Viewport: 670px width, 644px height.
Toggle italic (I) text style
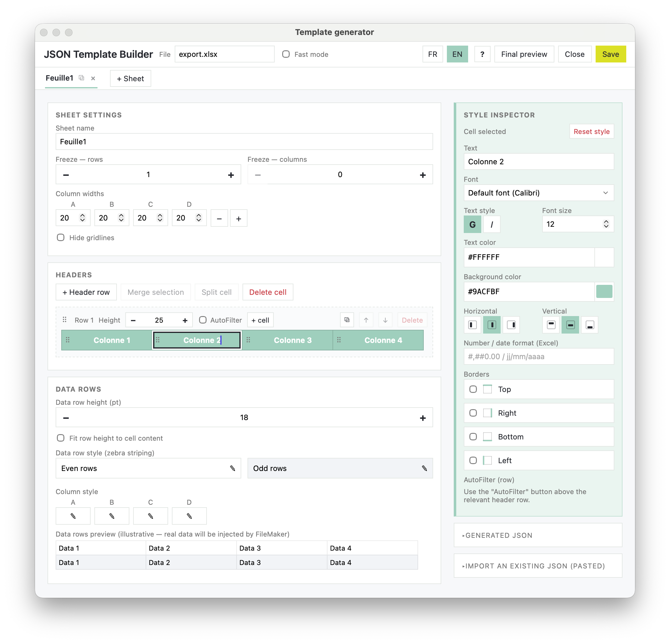pyautogui.click(x=492, y=225)
